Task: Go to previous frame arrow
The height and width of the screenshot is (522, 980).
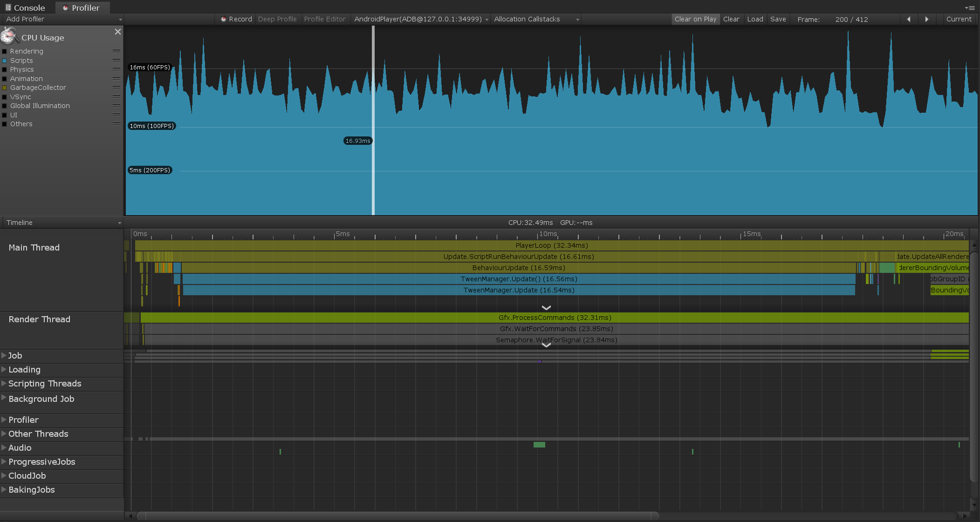Action: (908, 19)
